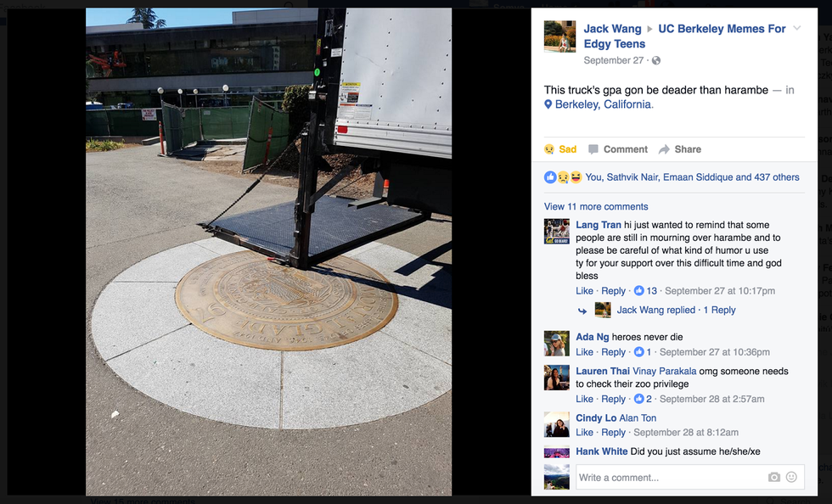This screenshot has height=504, width=832.
Task: Click the camera icon in comment box
Action: (x=774, y=477)
